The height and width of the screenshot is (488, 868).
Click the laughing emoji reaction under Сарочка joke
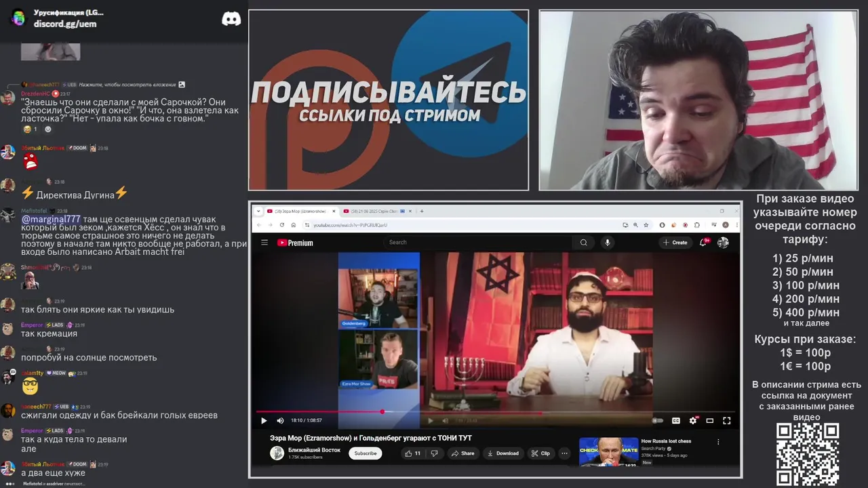pyautogui.click(x=31, y=129)
